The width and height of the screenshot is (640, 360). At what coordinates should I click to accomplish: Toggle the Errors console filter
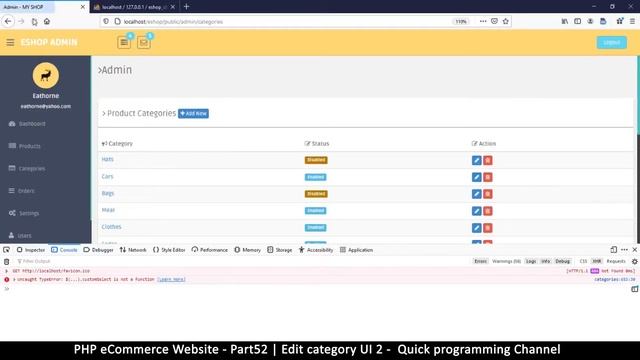(480, 261)
